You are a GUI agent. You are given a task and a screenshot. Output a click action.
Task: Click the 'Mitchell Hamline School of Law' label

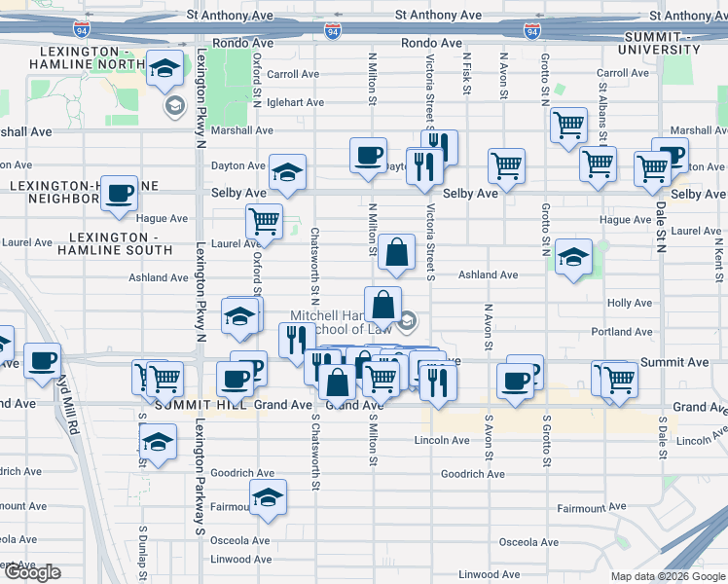point(342,322)
